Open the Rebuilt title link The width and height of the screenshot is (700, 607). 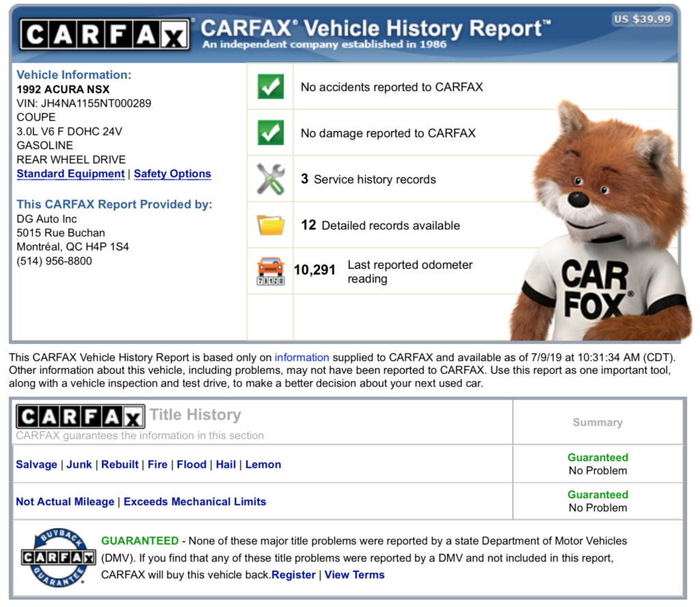point(120,464)
